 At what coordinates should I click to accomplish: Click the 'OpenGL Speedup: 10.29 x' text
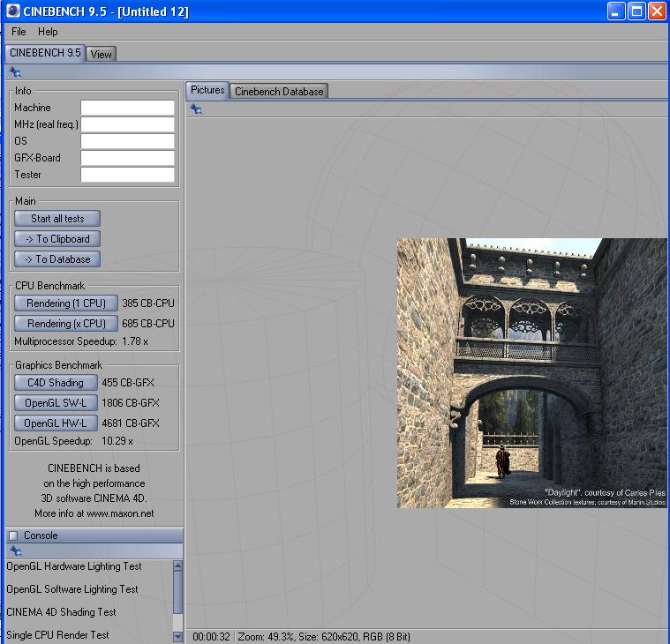(73, 441)
